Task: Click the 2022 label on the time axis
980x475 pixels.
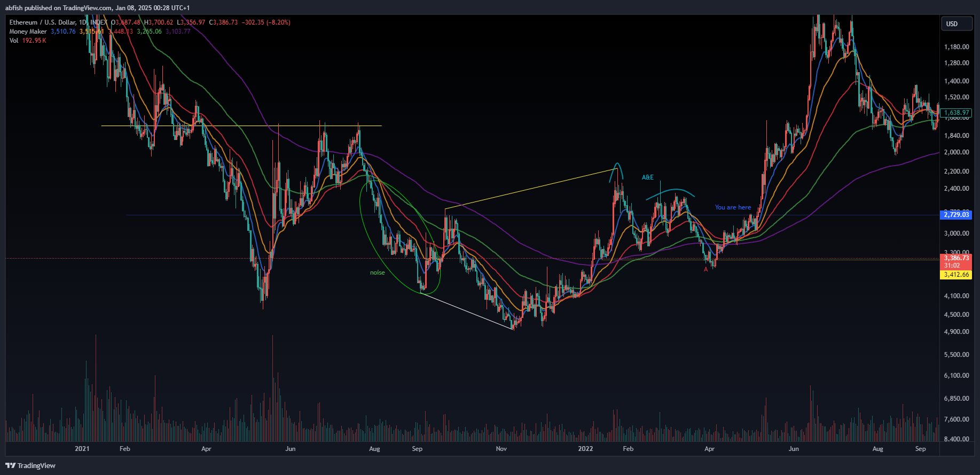Action: tap(586, 449)
